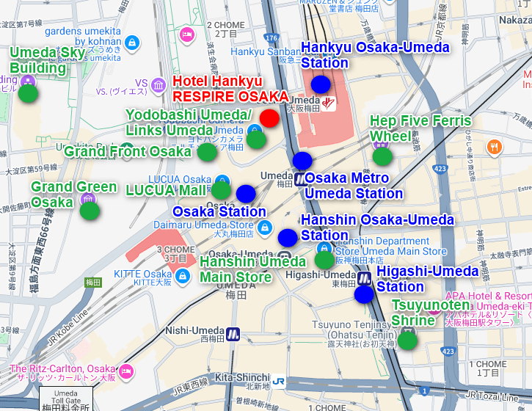Click The Ritz-Carlton, Osaka map label
The height and width of the screenshot is (411, 532).
(62, 373)
